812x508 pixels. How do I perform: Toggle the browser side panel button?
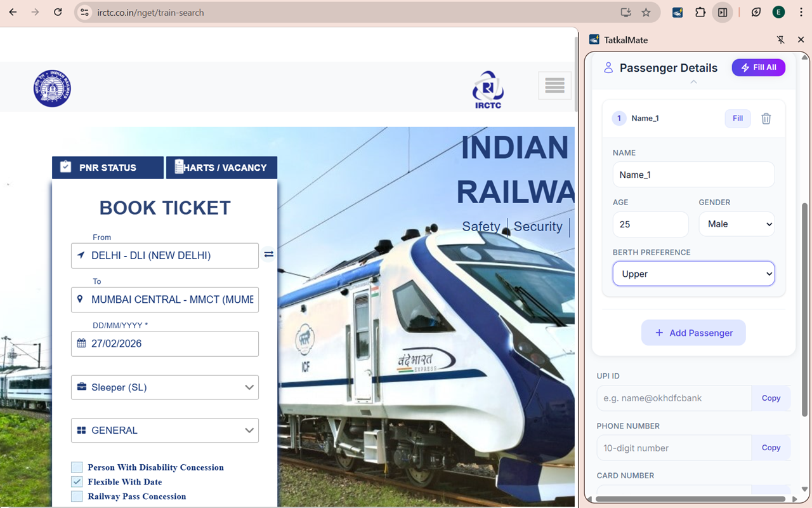pos(723,12)
